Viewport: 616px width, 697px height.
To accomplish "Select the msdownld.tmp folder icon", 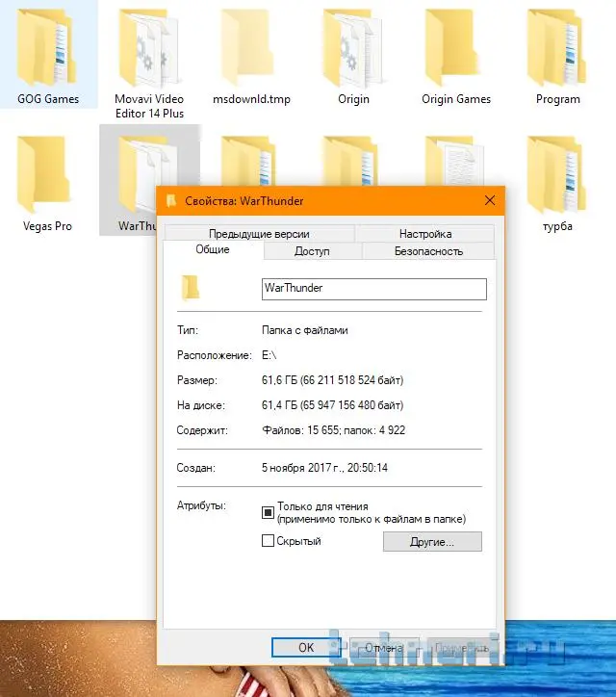I will (249, 47).
